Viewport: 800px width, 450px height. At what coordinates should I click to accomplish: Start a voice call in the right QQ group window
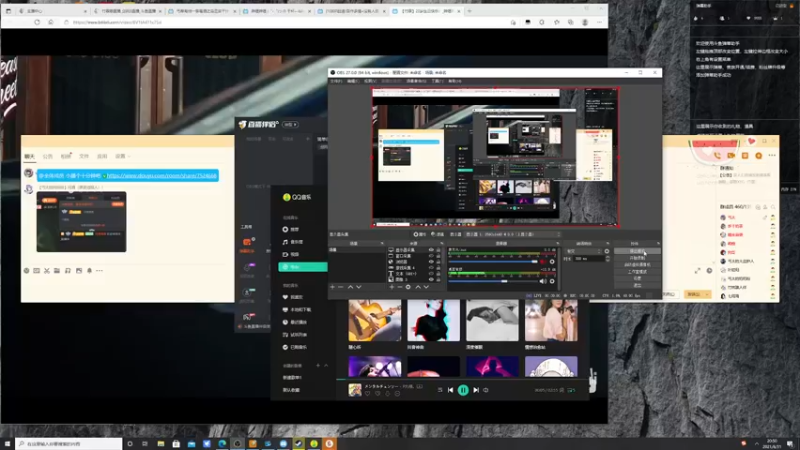tap(717, 155)
